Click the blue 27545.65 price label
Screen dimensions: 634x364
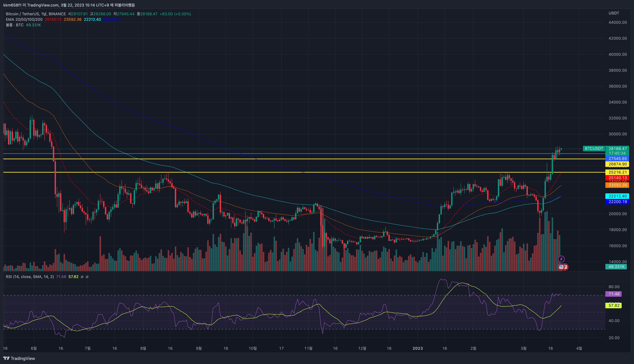coord(617,158)
